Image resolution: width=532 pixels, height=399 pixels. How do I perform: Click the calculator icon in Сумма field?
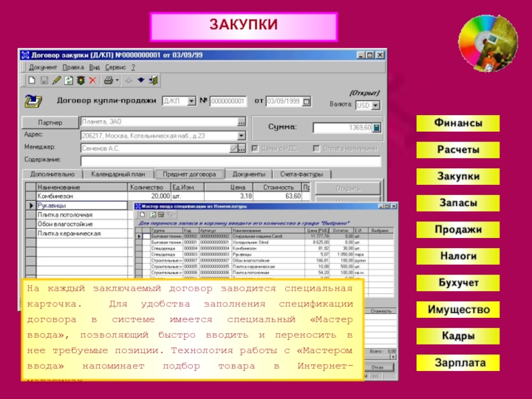pos(376,128)
